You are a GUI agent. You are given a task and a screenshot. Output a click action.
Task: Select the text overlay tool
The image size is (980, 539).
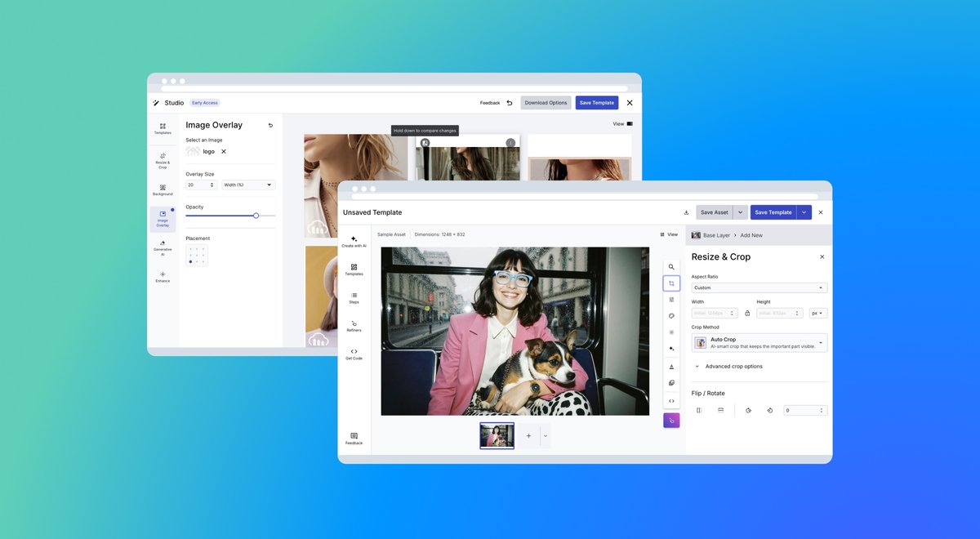[671, 367]
